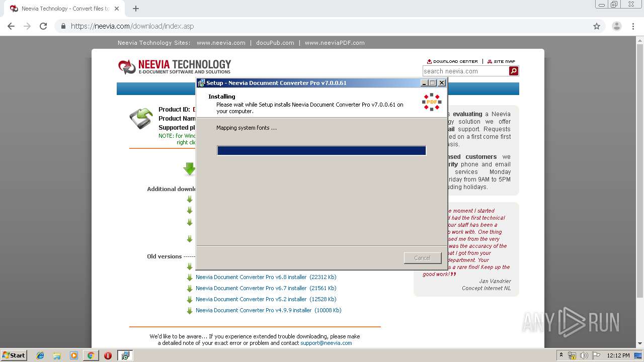Viewport: 644px width, 362px height.
Task: Click the browser forward arrow
Action: 27,26
